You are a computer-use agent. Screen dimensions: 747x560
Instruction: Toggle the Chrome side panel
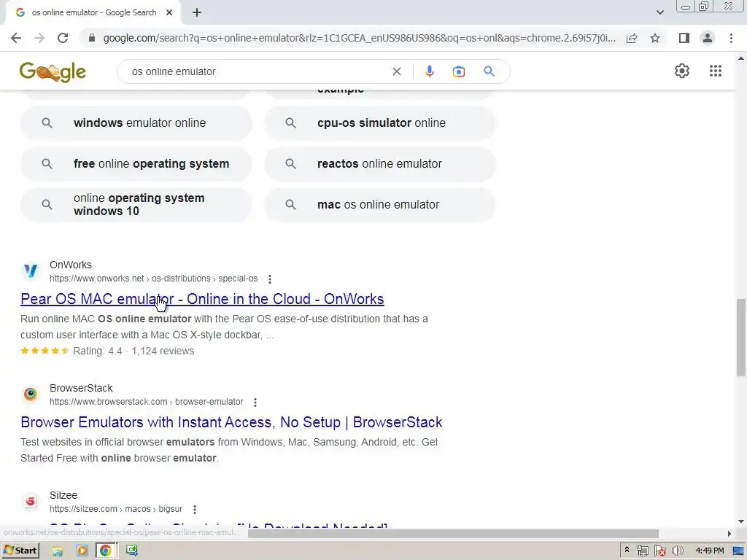click(684, 38)
